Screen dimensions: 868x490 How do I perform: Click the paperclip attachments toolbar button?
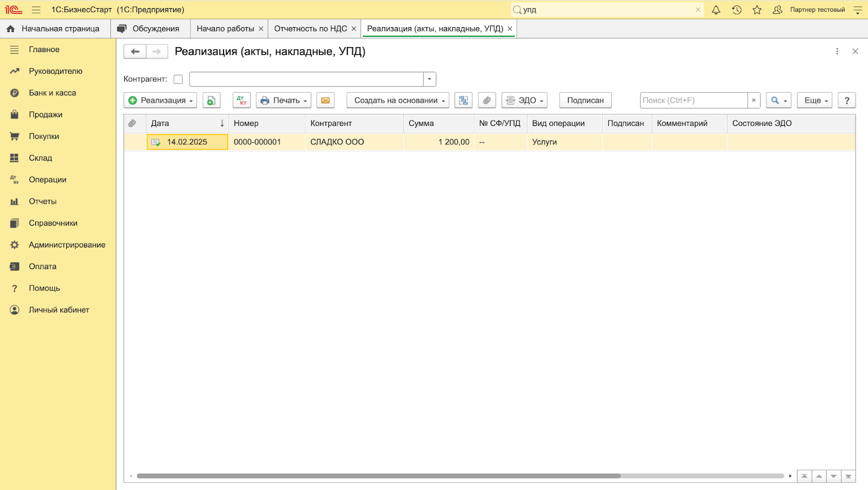point(487,100)
